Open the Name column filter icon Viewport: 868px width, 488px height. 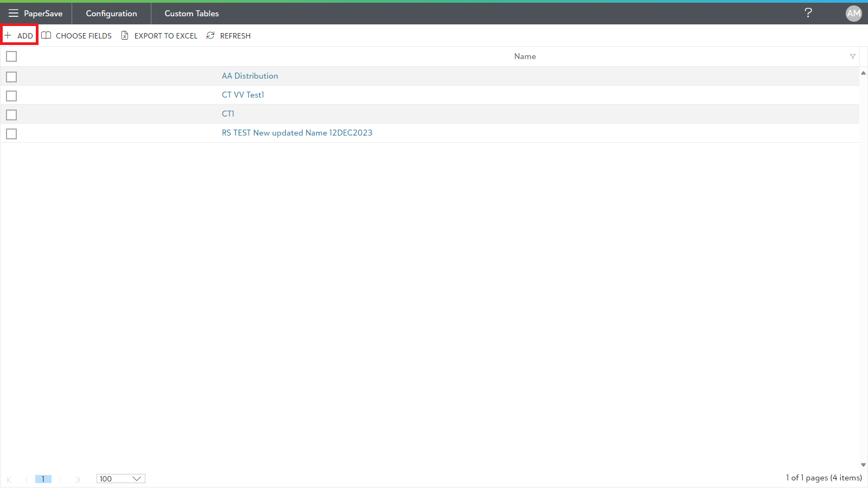(853, 56)
